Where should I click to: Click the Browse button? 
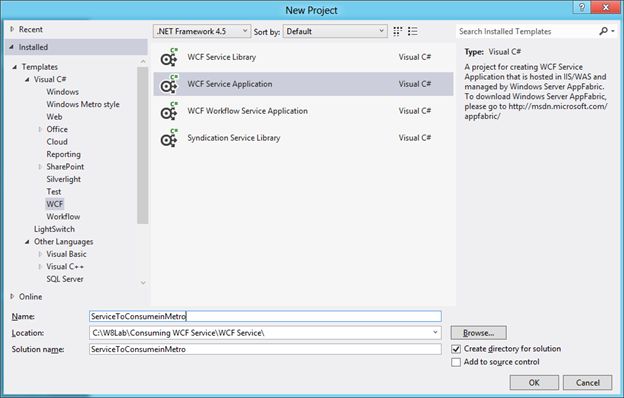pyautogui.click(x=479, y=333)
